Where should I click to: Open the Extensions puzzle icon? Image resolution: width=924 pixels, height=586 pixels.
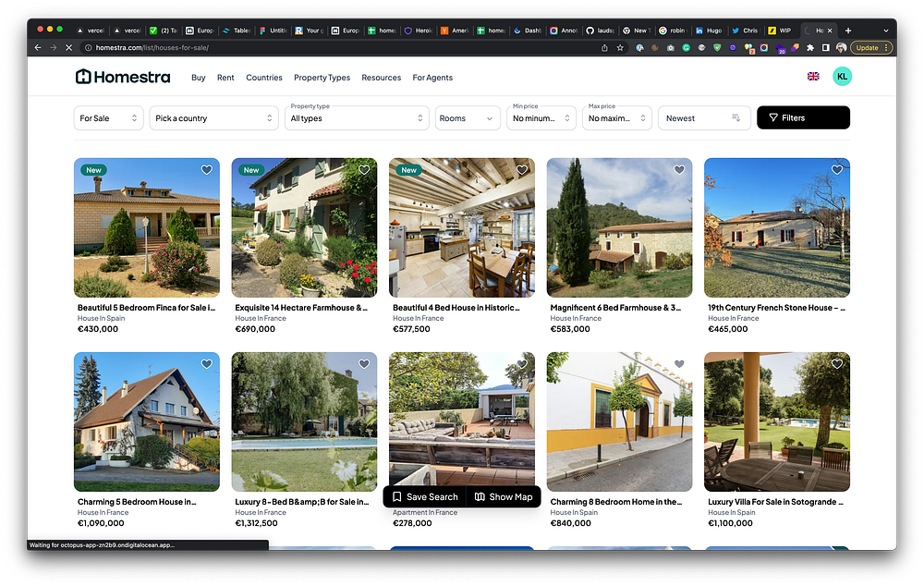click(x=811, y=48)
